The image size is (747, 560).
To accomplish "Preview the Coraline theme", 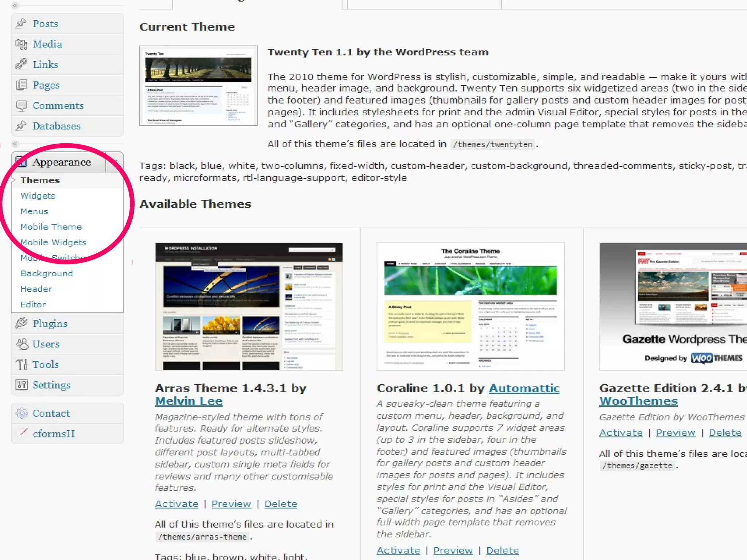I will click(x=453, y=551).
